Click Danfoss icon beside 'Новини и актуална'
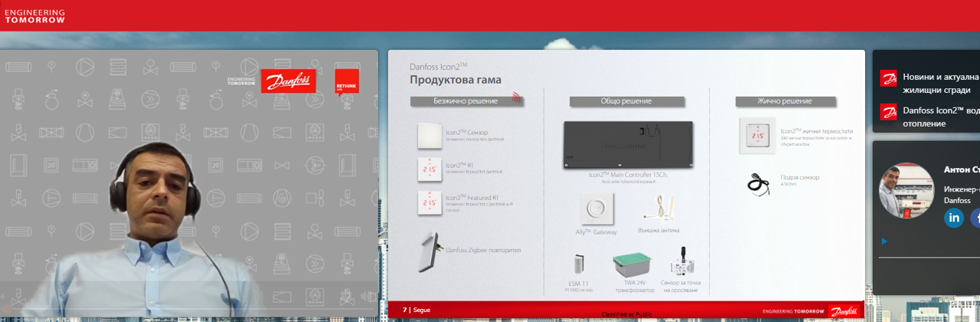Screen dimensions: 980x322 [888, 78]
